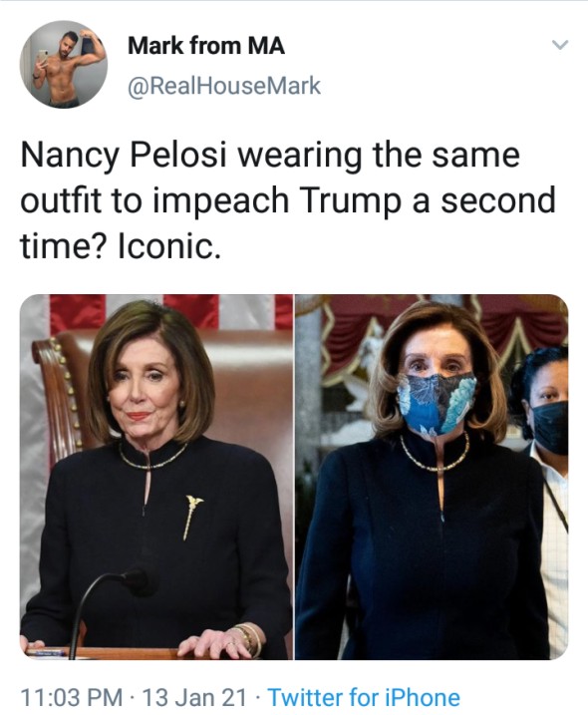Open the @RealHouseMark handle link
Image resolution: width=588 pixels, height=715 pixels.
224,86
